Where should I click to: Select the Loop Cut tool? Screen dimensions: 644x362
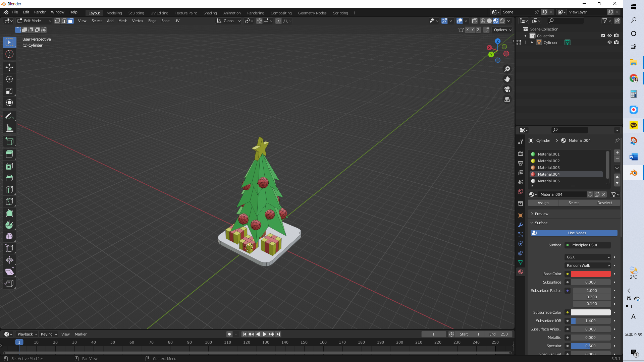click(x=9, y=190)
